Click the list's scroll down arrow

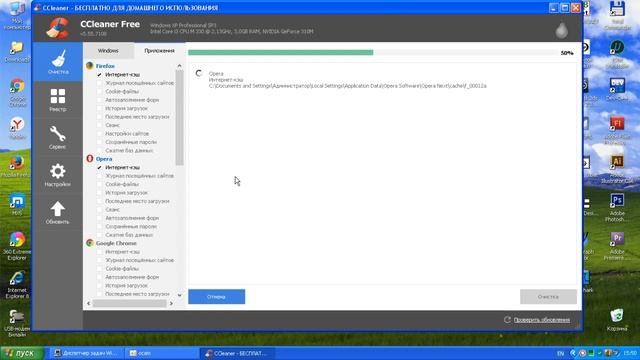tap(180, 295)
